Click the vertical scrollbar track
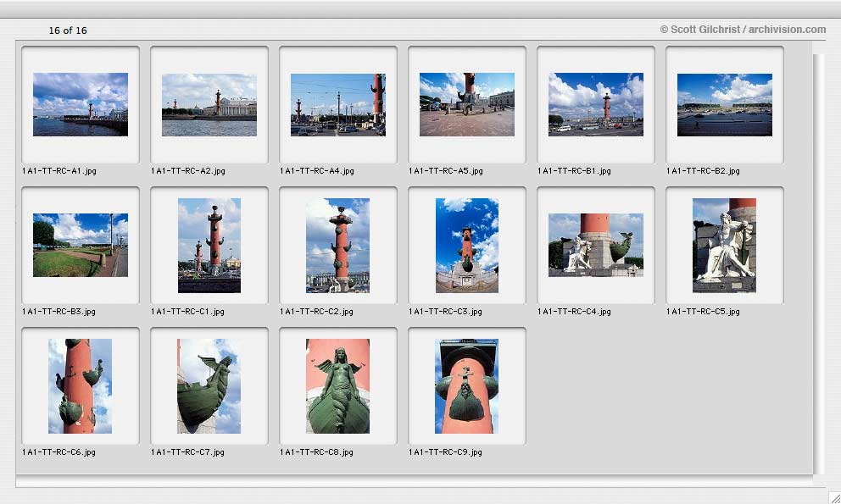The width and height of the screenshot is (841, 504). pos(819,263)
